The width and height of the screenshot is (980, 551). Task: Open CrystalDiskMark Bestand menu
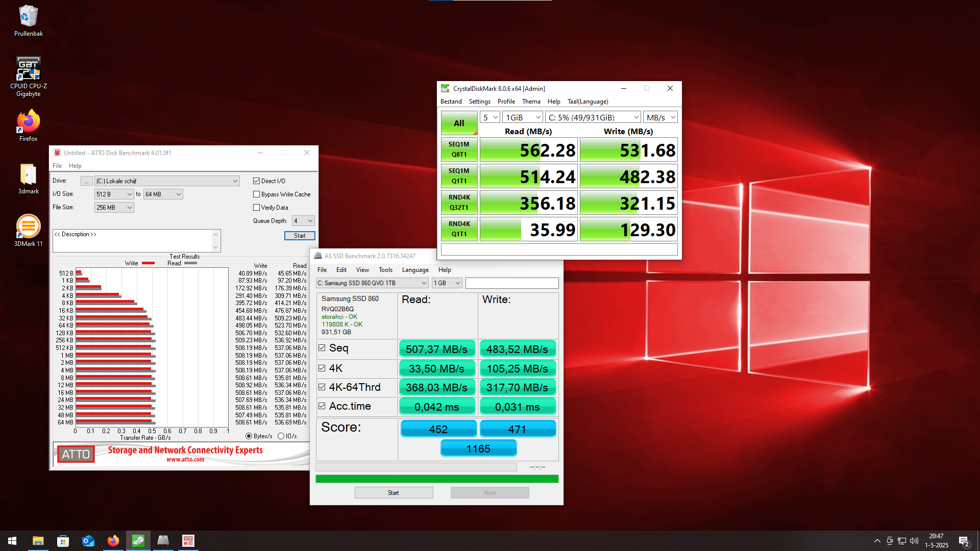[x=451, y=102]
